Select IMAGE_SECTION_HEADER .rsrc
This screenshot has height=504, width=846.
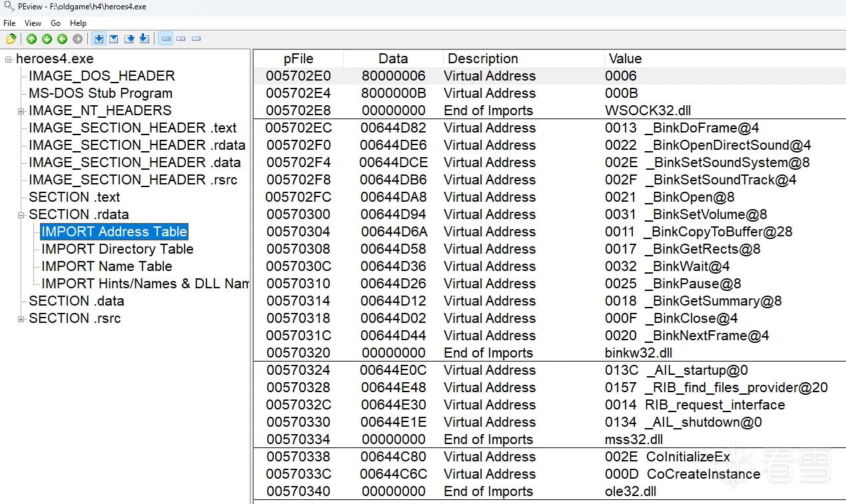click(133, 180)
